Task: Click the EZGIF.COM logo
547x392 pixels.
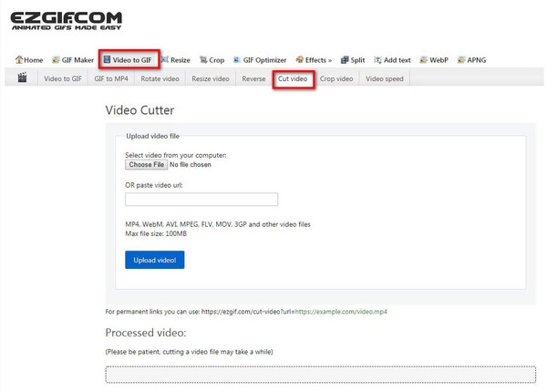Action: 67,21
